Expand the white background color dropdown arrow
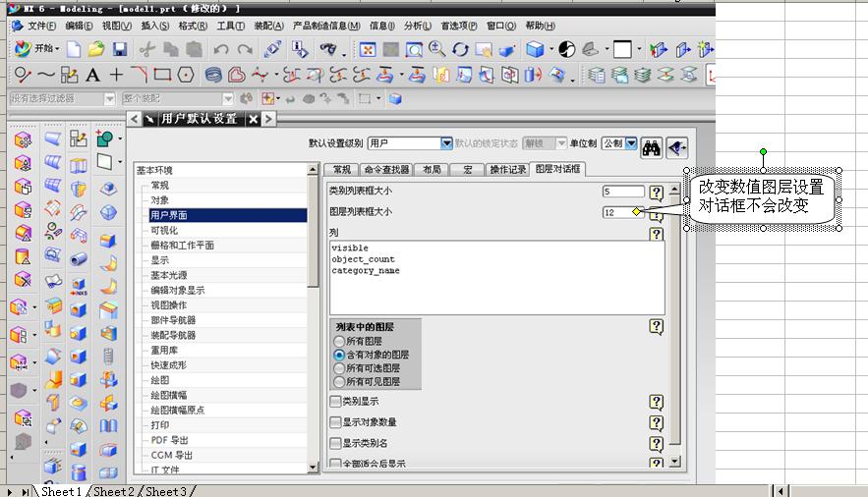The height and width of the screenshot is (497, 868). click(639, 50)
